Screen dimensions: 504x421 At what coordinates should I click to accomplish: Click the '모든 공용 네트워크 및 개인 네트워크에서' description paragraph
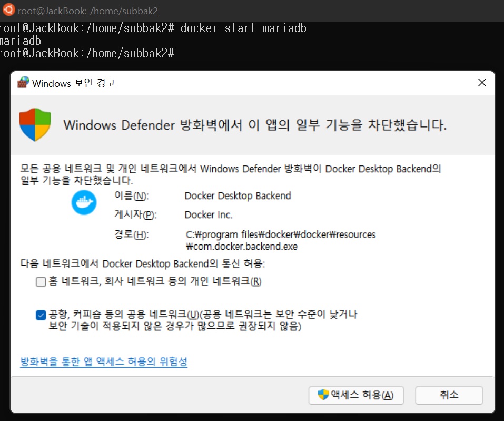231,174
